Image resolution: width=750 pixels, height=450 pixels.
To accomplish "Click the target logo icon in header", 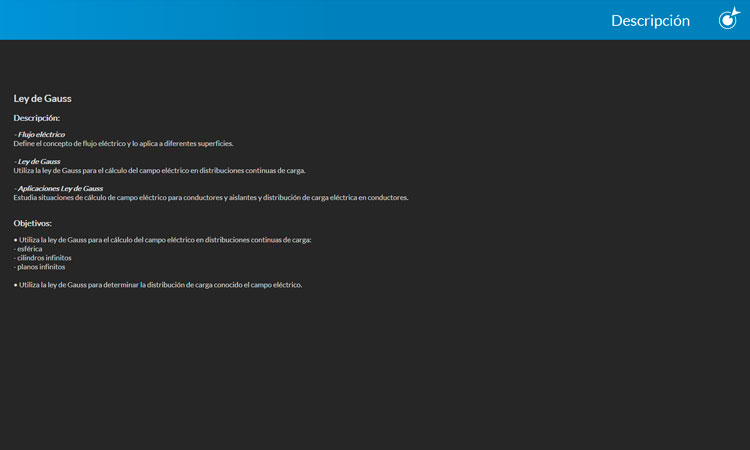I will point(729,19).
